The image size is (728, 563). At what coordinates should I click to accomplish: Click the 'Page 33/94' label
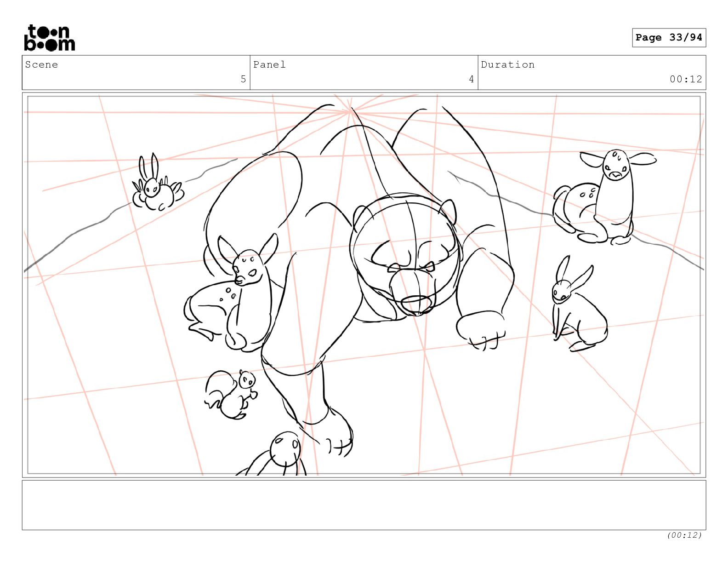click(669, 38)
